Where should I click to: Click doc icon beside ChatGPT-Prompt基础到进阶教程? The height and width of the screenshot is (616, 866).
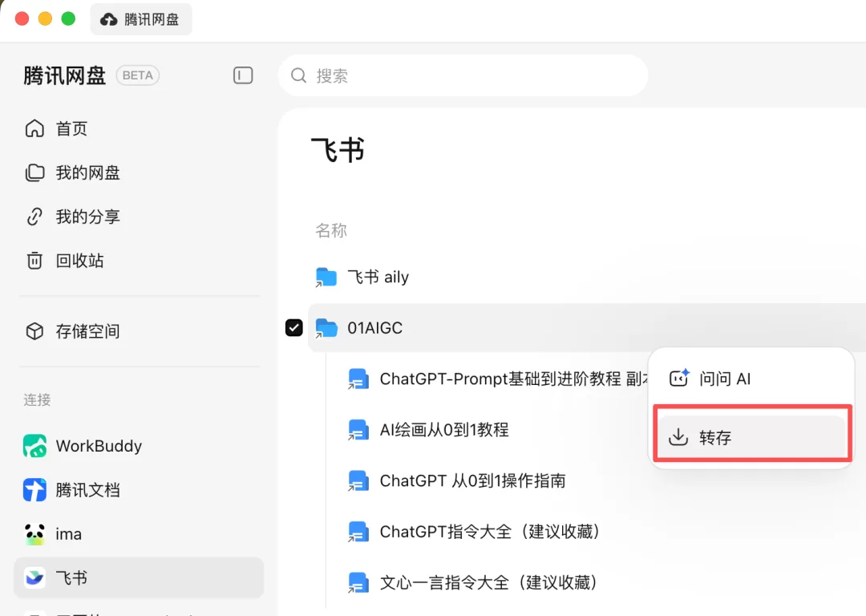pos(358,379)
